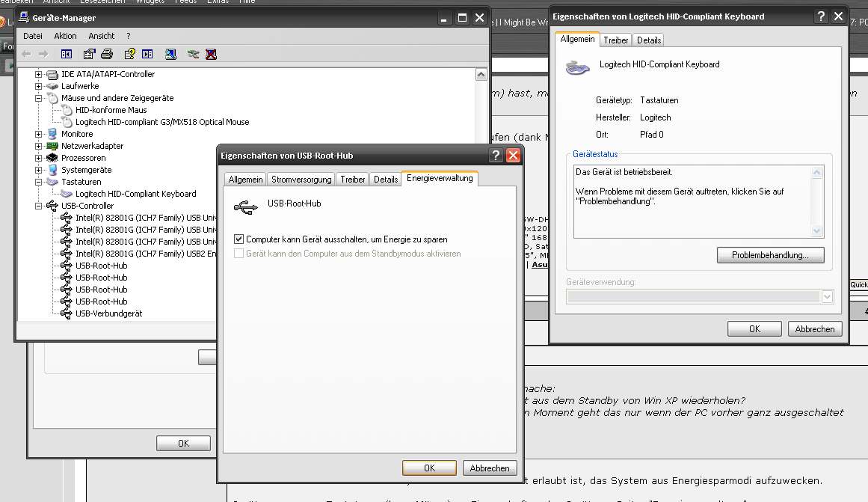The width and height of the screenshot is (868, 502).
Task: Click Abbrechen in USB-Root-Hub dialog
Action: tap(490, 468)
